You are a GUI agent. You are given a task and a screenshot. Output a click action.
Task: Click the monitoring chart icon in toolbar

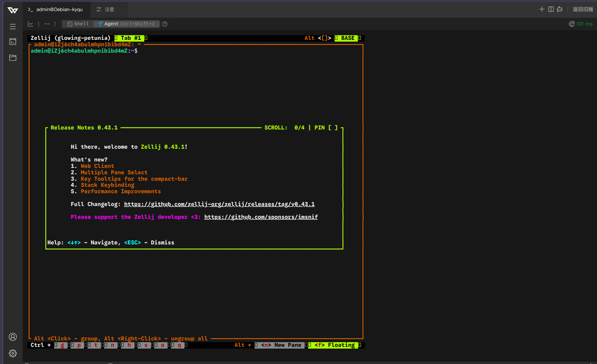[31, 24]
